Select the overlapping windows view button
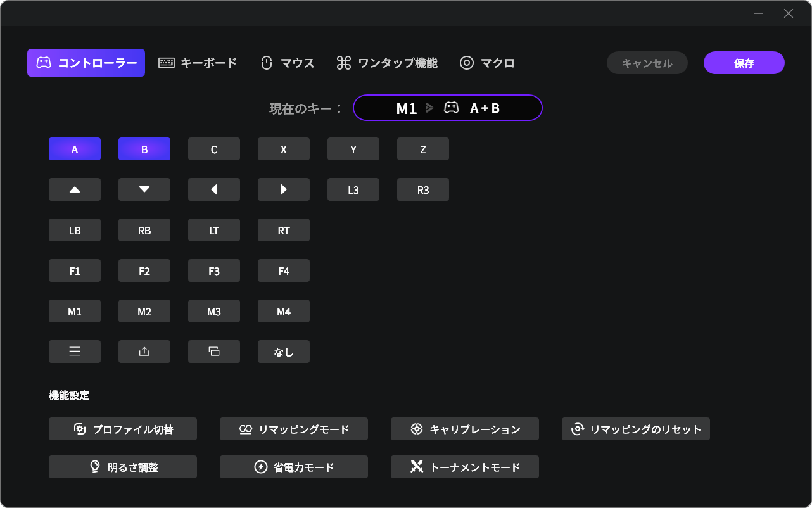This screenshot has height=508, width=812. pyautogui.click(x=214, y=352)
